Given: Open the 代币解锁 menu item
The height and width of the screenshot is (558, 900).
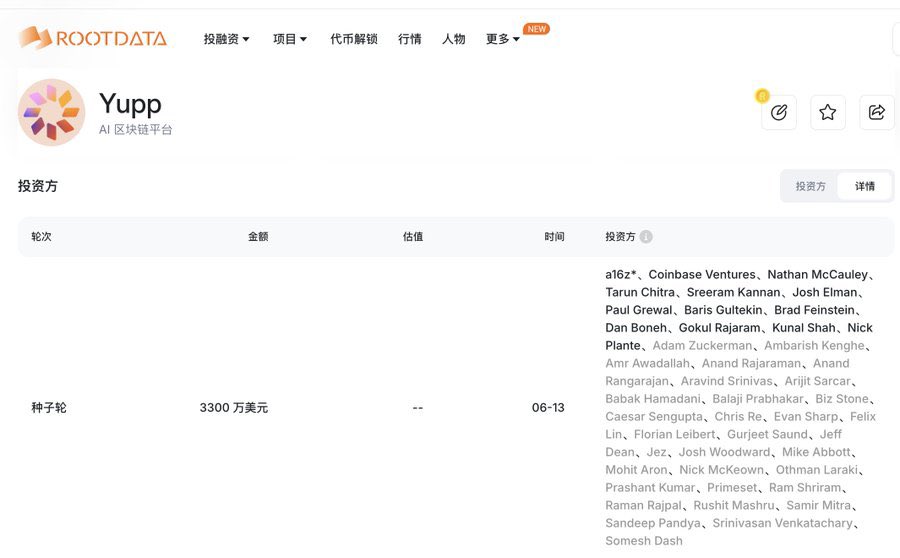Looking at the screenshot, I should [354, 39].
